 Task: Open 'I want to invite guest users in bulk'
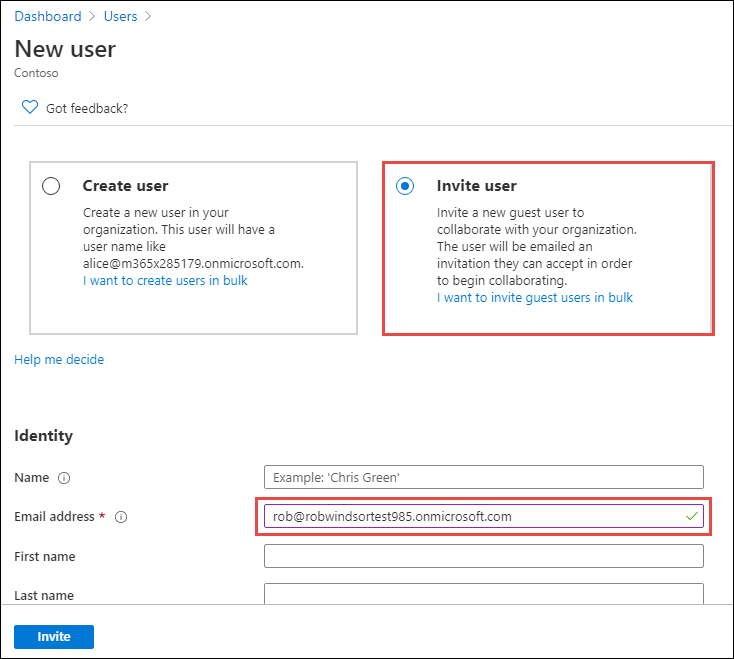(x=535, y=297)
